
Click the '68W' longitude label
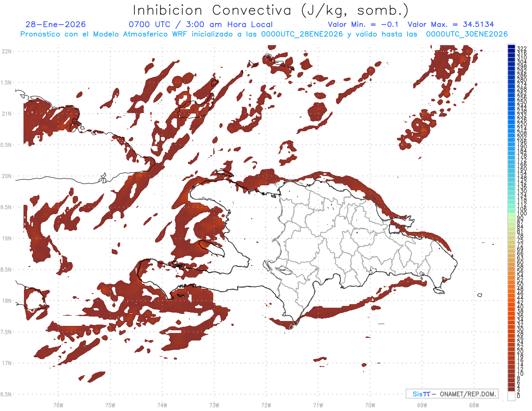pyautogui.click(x=473, y=405)
